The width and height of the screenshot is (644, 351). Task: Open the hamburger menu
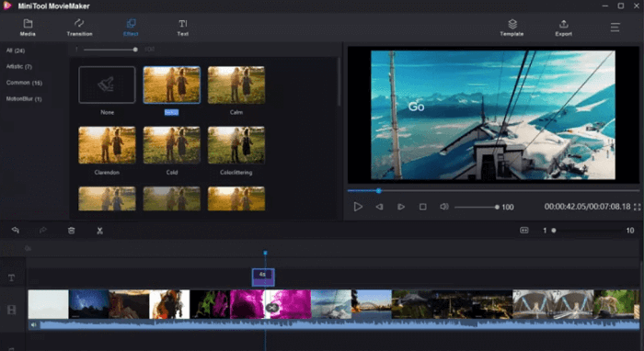point(615,28)
